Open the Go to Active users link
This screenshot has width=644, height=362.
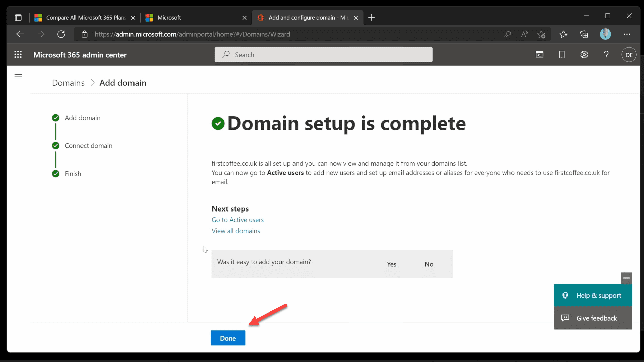[x=237, y=220]
